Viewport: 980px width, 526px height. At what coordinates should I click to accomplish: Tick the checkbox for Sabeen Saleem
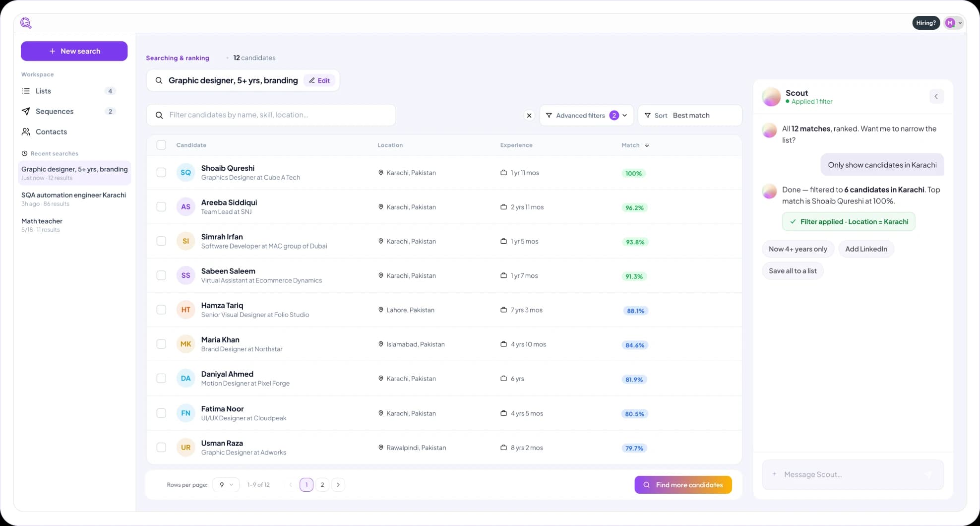[161, 275]
